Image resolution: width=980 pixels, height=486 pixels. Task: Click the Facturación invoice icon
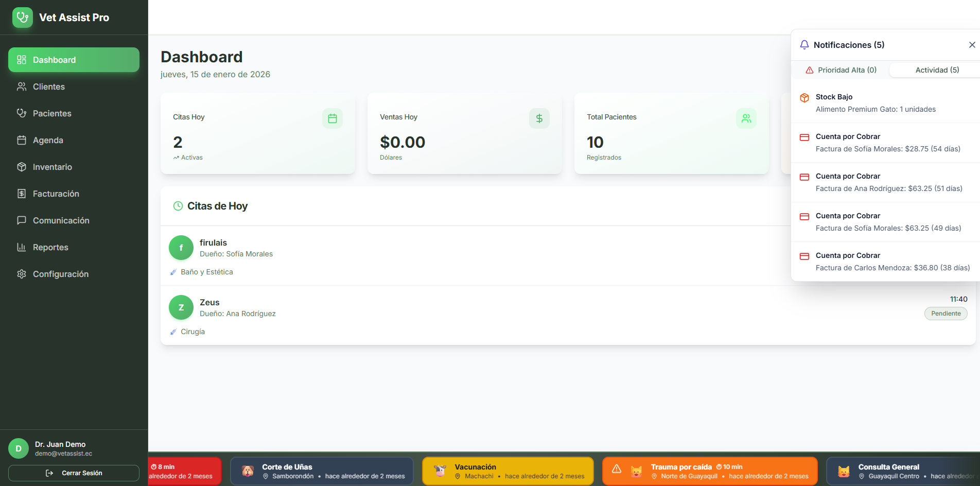[22, 194]
